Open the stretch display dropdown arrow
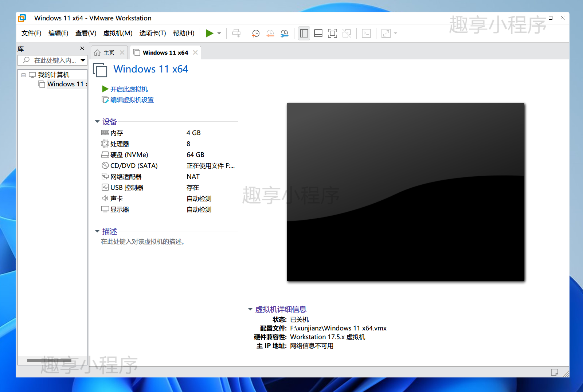Image resolution: width=583 pixels, height=392 pixels. click(x=395, y=34)
